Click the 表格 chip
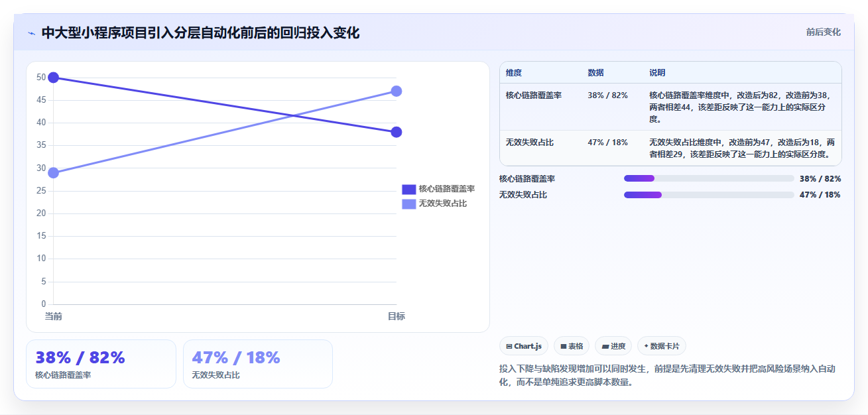Screen dimensions: 868x415 coord(572,346)
